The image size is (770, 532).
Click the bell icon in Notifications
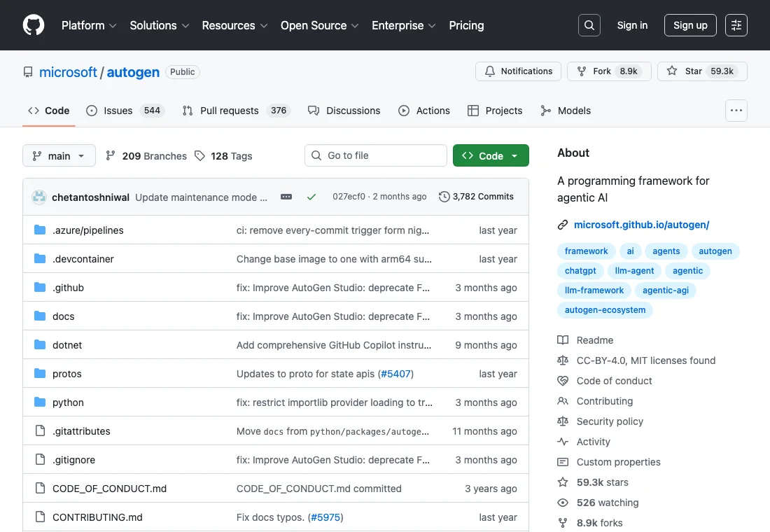coord(489,71)
